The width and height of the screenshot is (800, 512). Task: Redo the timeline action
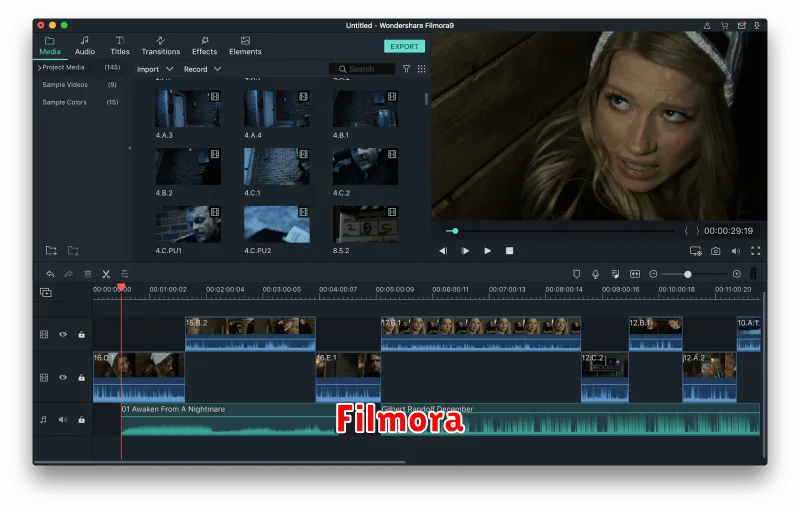click(68, 274)
